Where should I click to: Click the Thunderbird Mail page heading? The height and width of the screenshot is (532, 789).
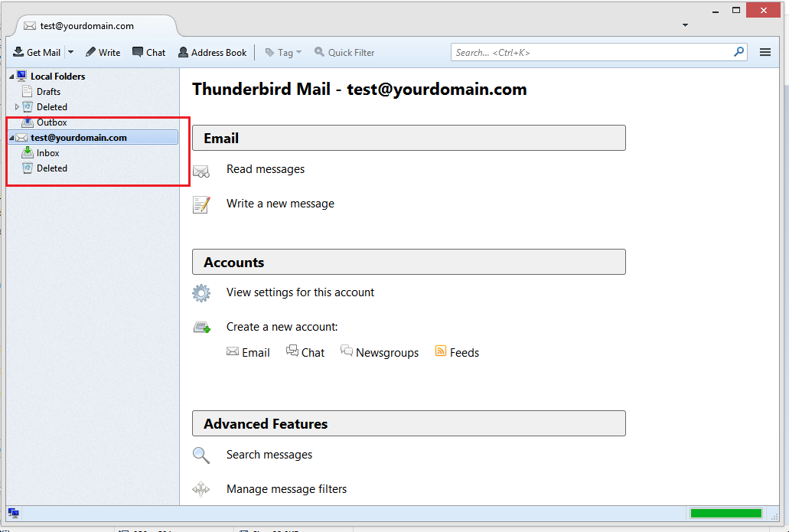(359, 89)
